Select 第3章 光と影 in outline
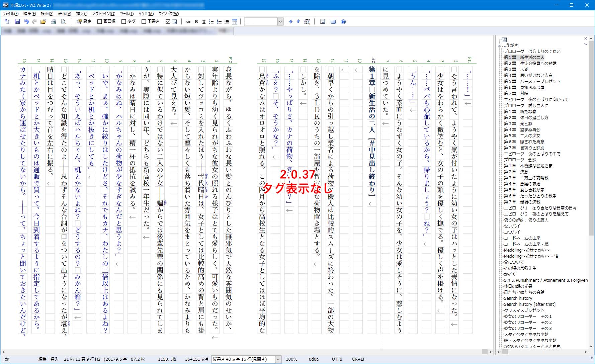This screenshot has width=595, height=364. 518,123
